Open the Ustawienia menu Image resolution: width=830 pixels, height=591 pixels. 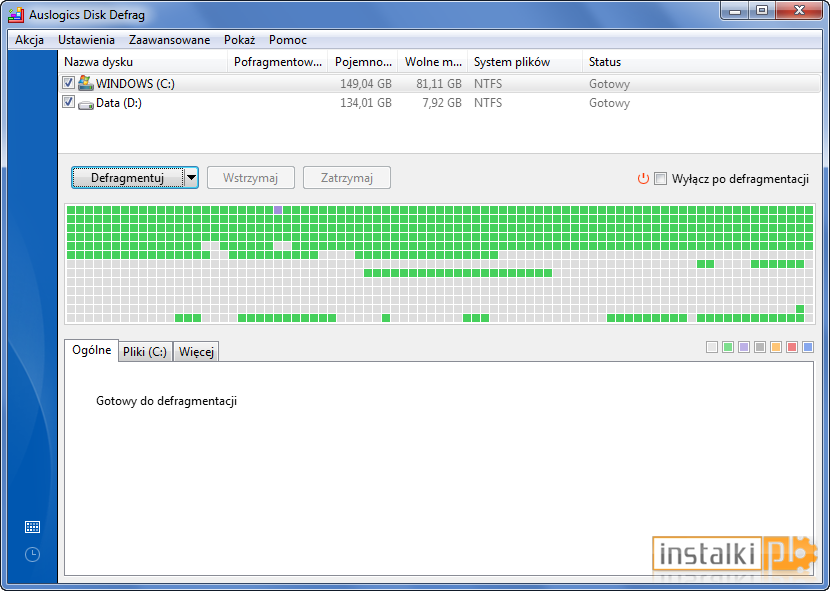pyautogui.click(x=86, y=40)
